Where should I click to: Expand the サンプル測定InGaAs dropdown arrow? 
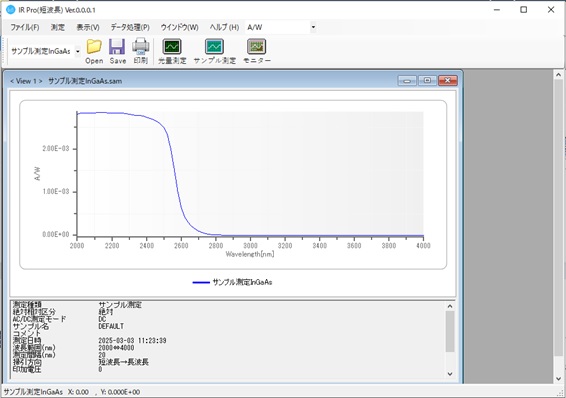click(x=78, y=52)
